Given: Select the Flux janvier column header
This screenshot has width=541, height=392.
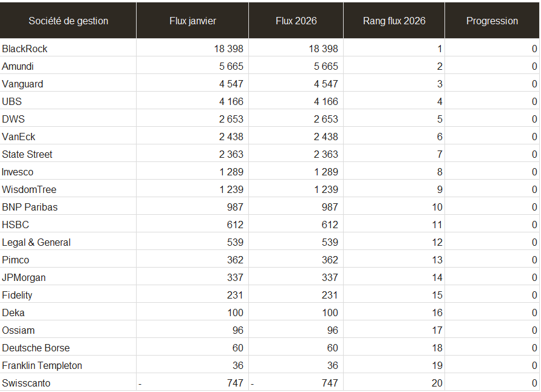Looking at the screenshot, I should (192, 21).
